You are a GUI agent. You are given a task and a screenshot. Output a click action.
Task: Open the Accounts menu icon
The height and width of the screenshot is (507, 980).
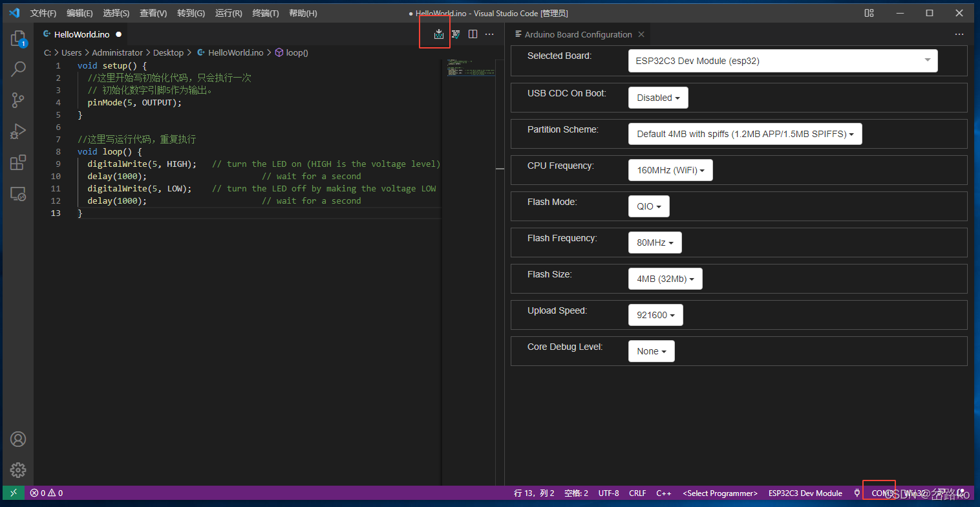[18, 440]
